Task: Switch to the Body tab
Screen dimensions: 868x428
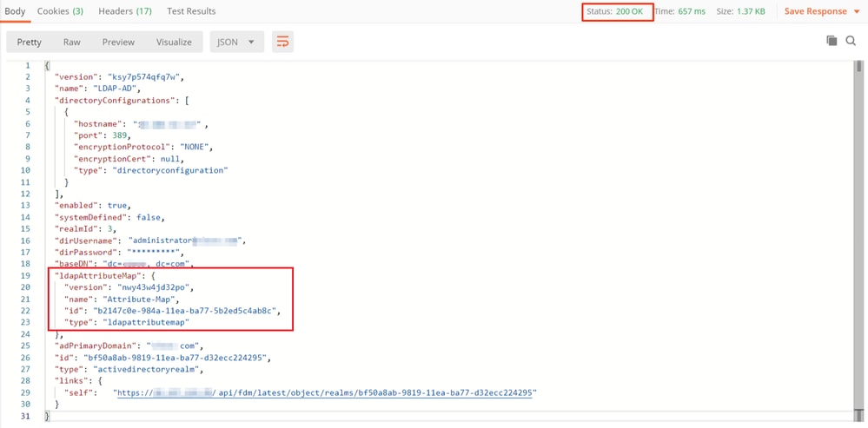Action: 15,11
